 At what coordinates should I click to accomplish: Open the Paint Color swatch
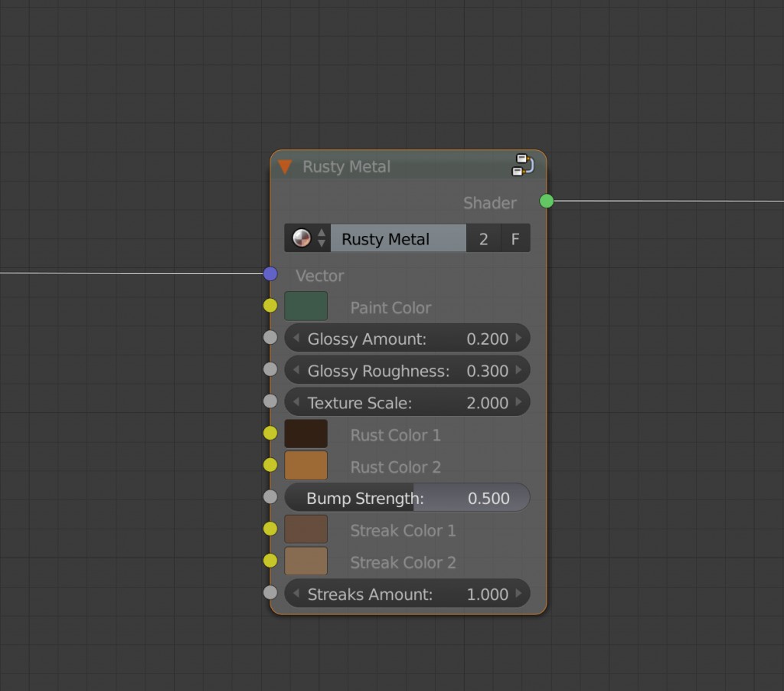pyautogui.click(x=305, y=306)
